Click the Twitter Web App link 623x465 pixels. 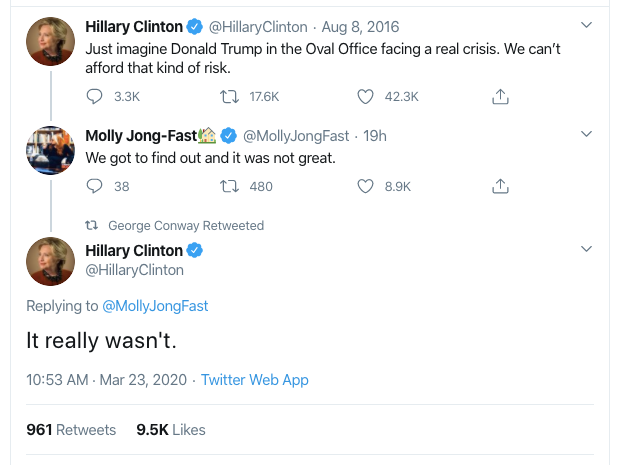coord(255,380)
